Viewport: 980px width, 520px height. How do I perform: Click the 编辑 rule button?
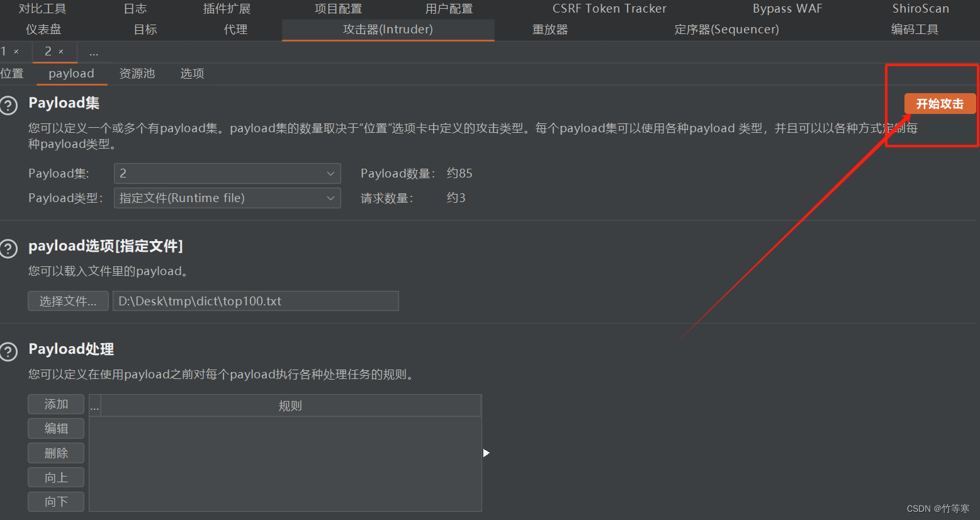point(56,429)
